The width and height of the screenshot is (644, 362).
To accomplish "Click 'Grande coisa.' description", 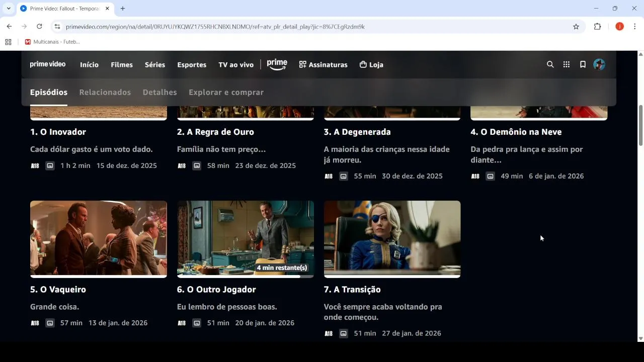I will (55, 307).
